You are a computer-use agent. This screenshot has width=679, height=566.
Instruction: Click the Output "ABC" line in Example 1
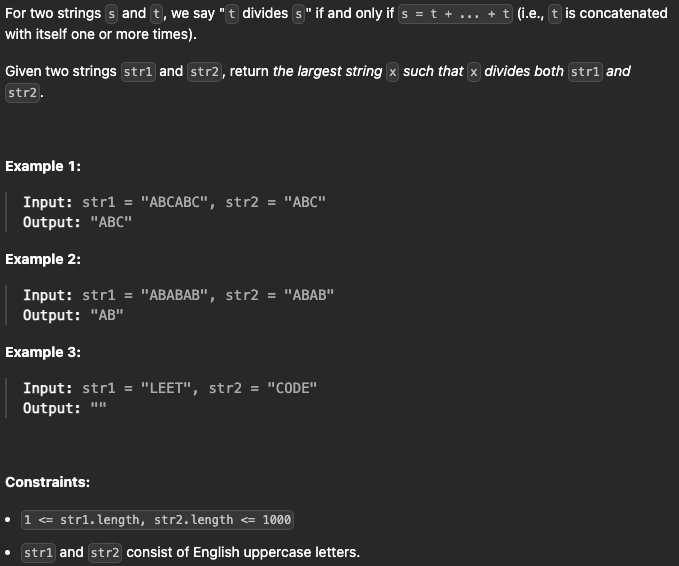[78, 222]
